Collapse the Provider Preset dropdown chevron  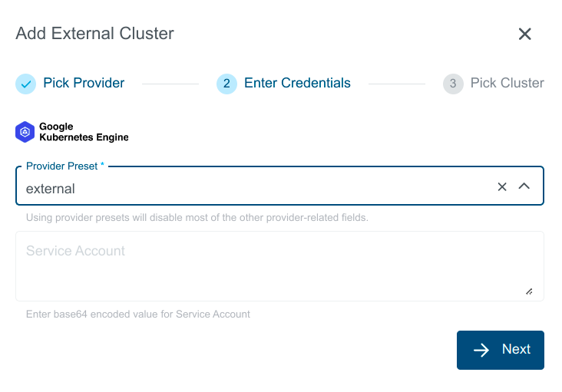pos(524,186)
